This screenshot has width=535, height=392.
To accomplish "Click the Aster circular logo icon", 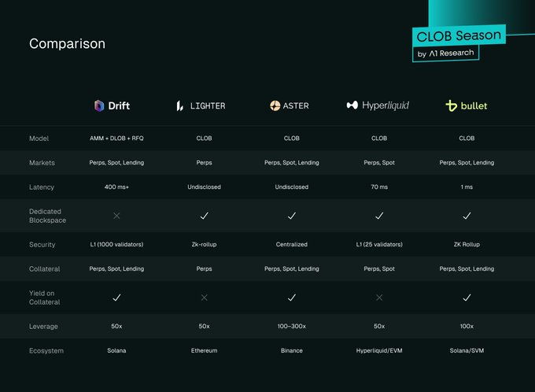I will pos(275,105).
